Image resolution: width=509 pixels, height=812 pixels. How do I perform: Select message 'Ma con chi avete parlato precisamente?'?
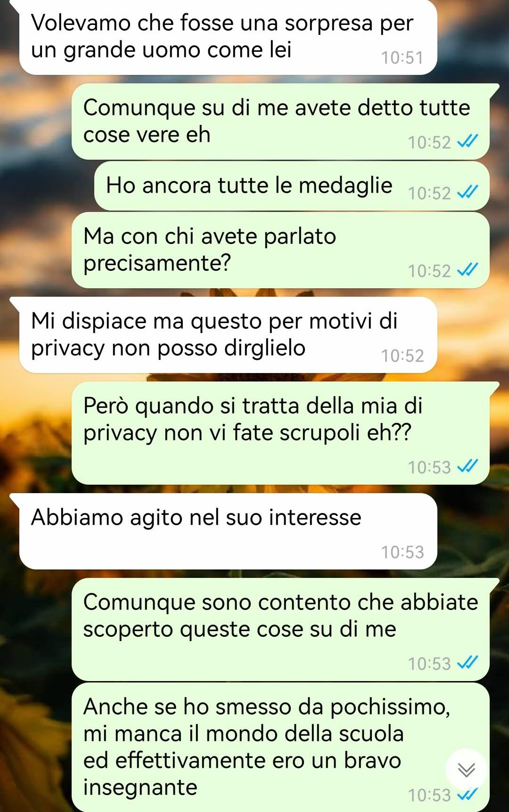pos(280,250)
